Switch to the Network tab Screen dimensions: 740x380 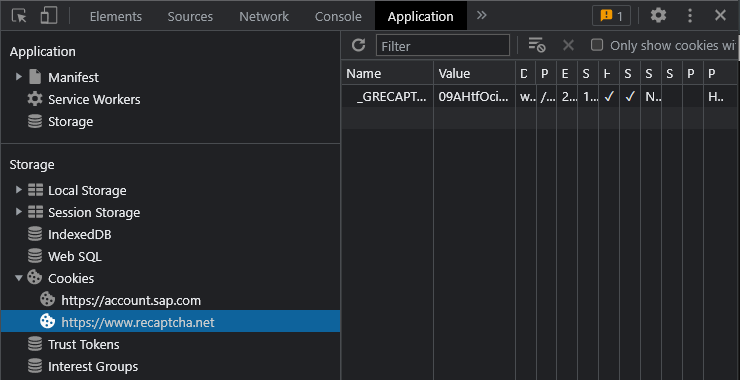264,17
